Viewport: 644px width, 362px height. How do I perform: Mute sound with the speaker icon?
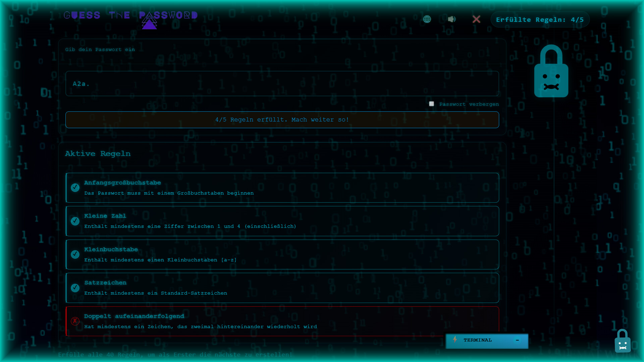click(x=451, y=19)
